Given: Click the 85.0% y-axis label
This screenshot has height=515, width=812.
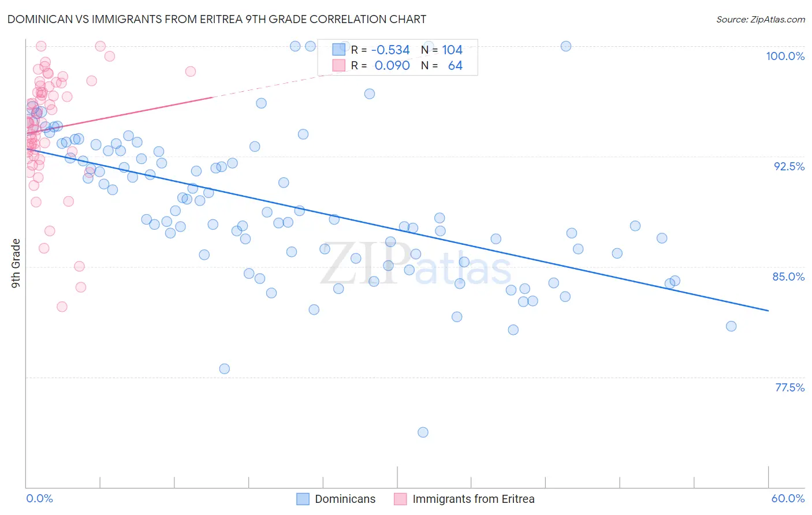Looking at the screenshot, I should tap(789, 277).
